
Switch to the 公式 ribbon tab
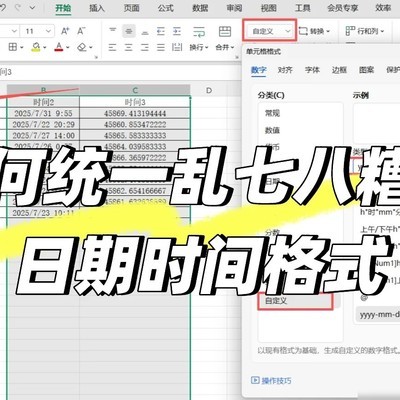166,8
